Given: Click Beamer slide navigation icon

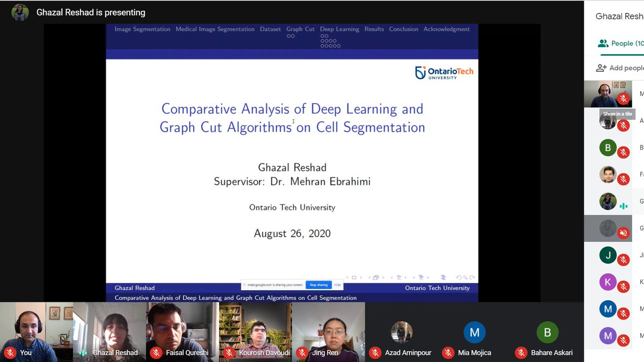Looking at the screenshot, I should 354,277.
